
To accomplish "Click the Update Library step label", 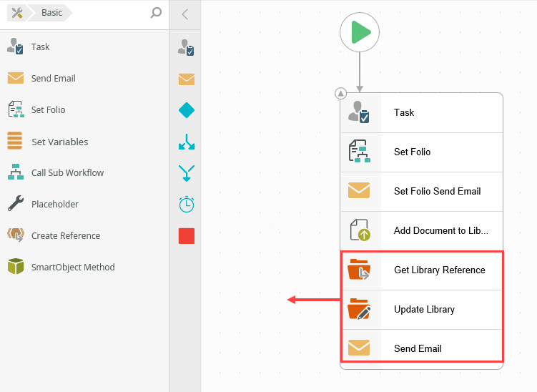I will 424,310.
